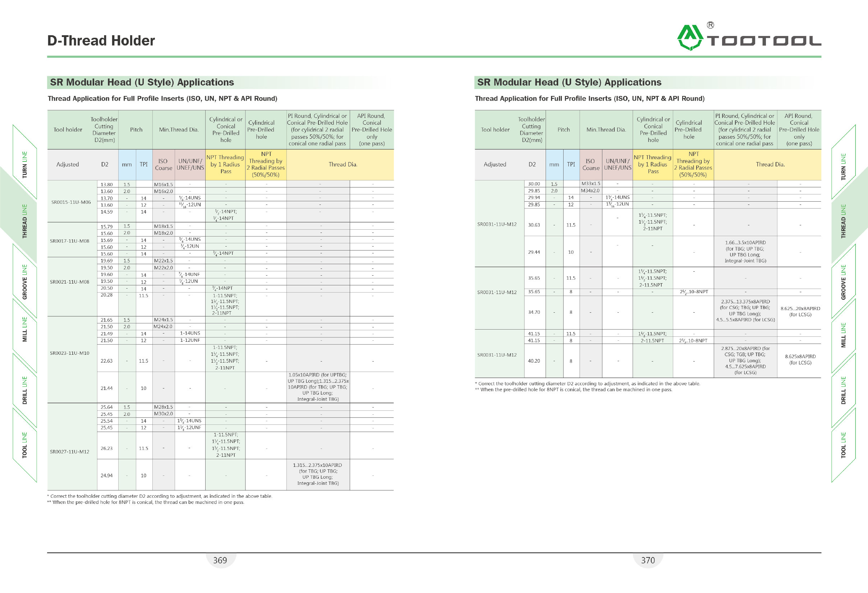
Task: Click D2 value 30.00
Action: pos(534,184)
